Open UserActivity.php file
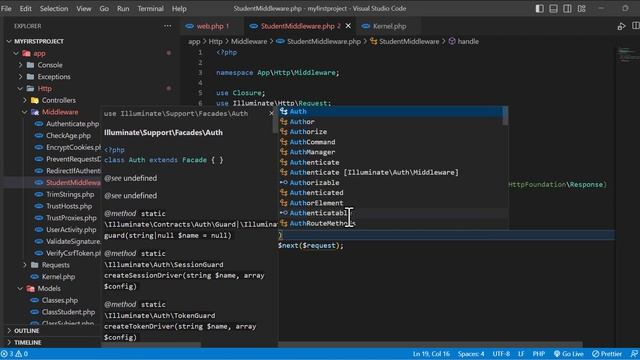Viewport: 640px width, 360px height. coord(71,230)
